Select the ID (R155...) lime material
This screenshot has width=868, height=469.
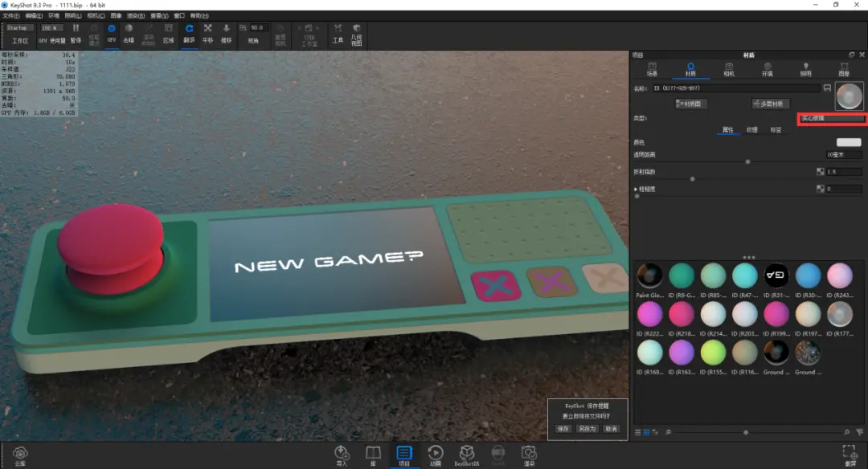tap(713, 353)
